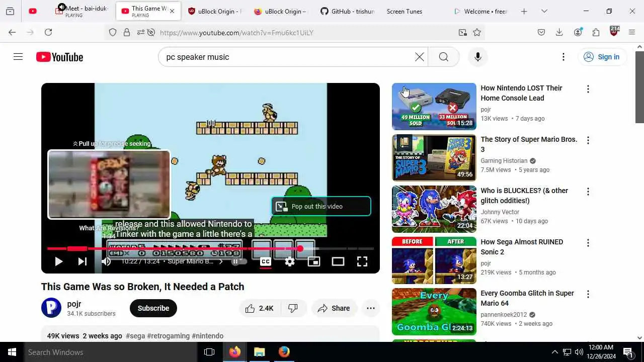Reload the current page

pos(48,32)
